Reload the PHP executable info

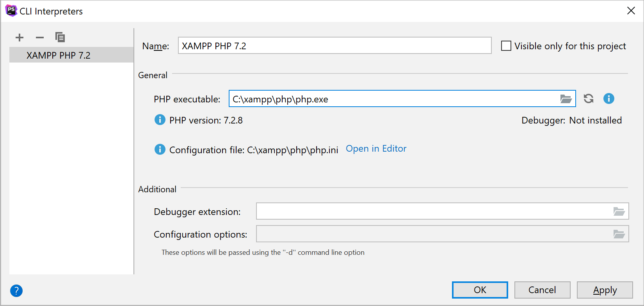coord(589,99)
